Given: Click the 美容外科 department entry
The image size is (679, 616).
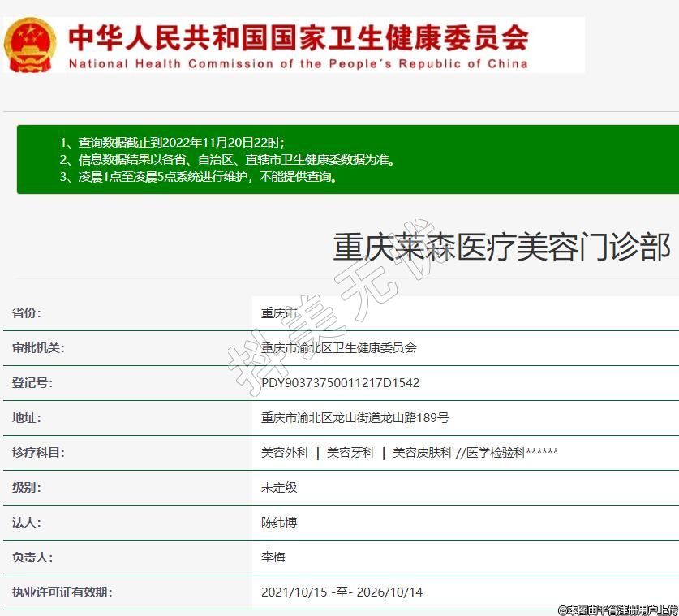Looking at the screenshot, I should coord(285,453).
